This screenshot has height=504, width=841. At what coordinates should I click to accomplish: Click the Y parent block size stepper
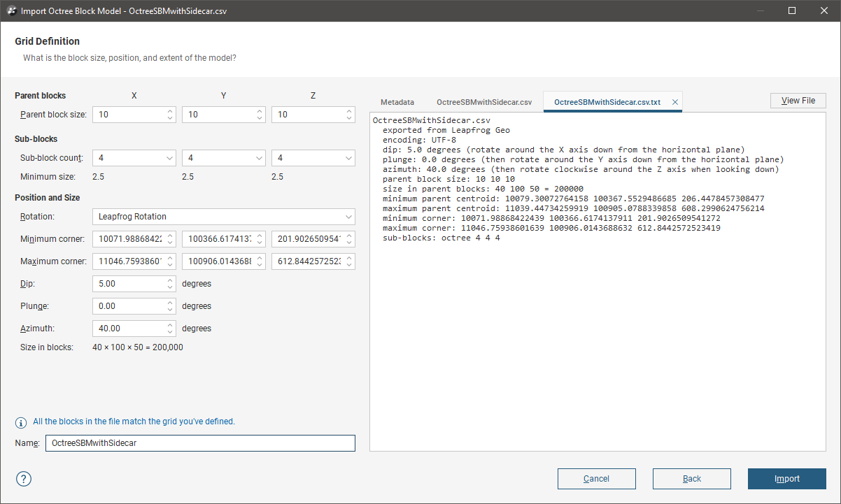click(260, 114)
